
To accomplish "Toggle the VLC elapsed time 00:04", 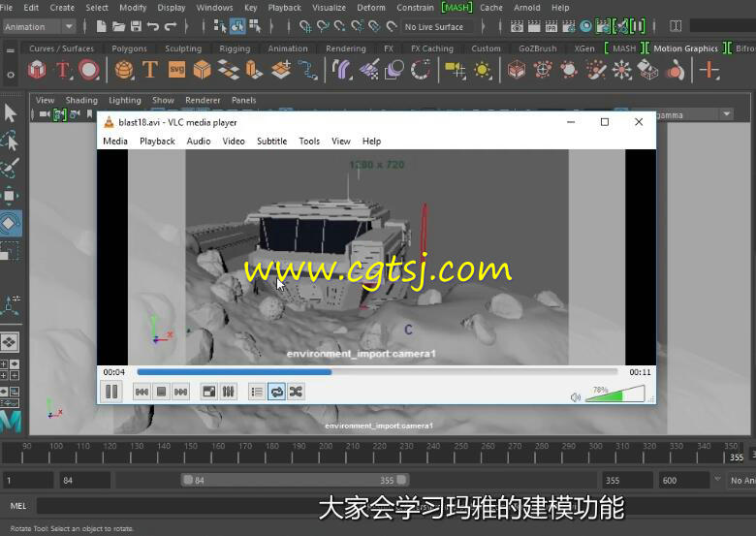I will (113, 372).
